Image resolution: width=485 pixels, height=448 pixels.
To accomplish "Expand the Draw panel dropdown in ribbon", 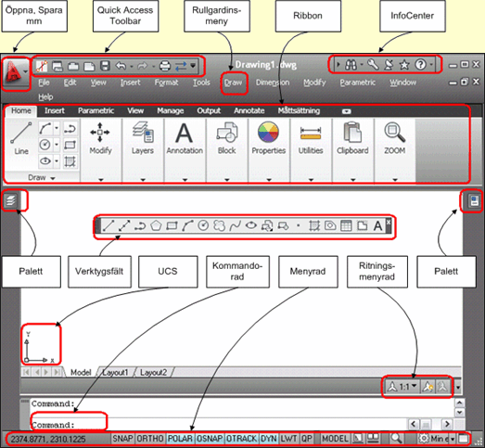I will point(42,177).
